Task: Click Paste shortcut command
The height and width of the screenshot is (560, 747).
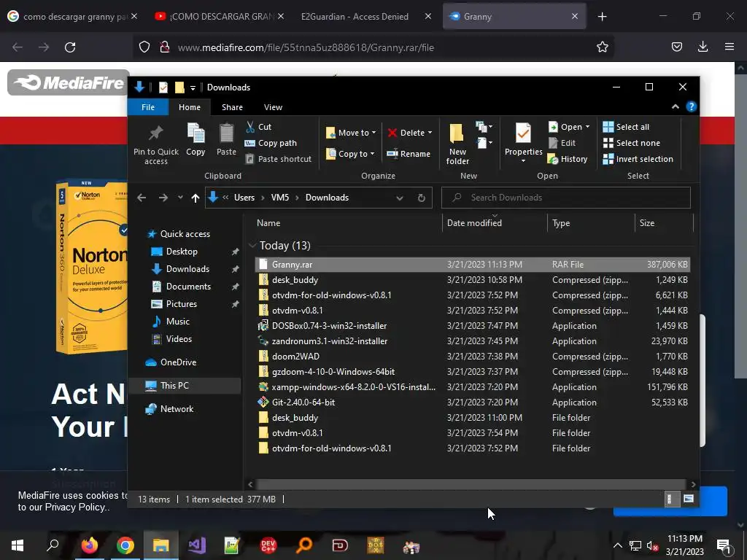Action: point(279,159)
